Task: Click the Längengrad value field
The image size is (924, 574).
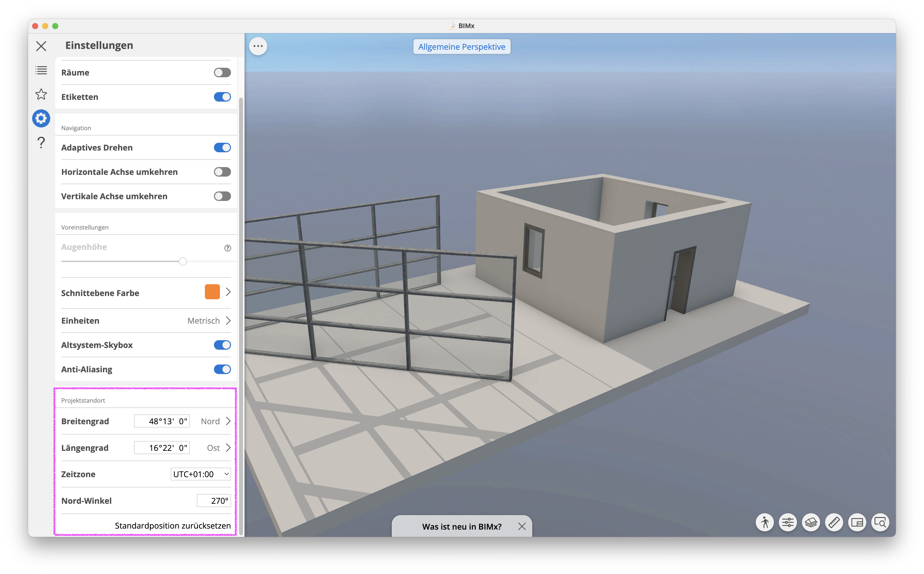Action: [162, 448]
